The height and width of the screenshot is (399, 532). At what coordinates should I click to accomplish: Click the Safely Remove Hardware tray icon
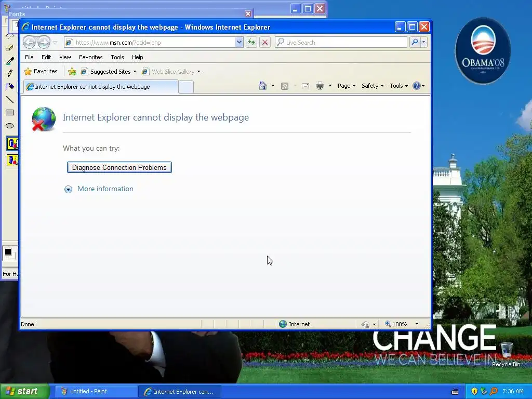point(484,392)
